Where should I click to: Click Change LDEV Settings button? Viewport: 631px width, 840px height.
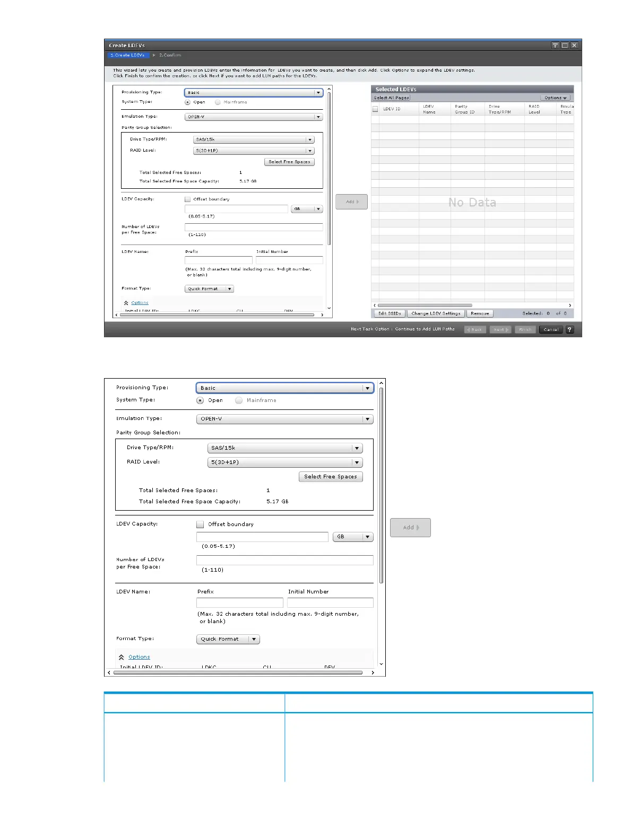point(436,313)
